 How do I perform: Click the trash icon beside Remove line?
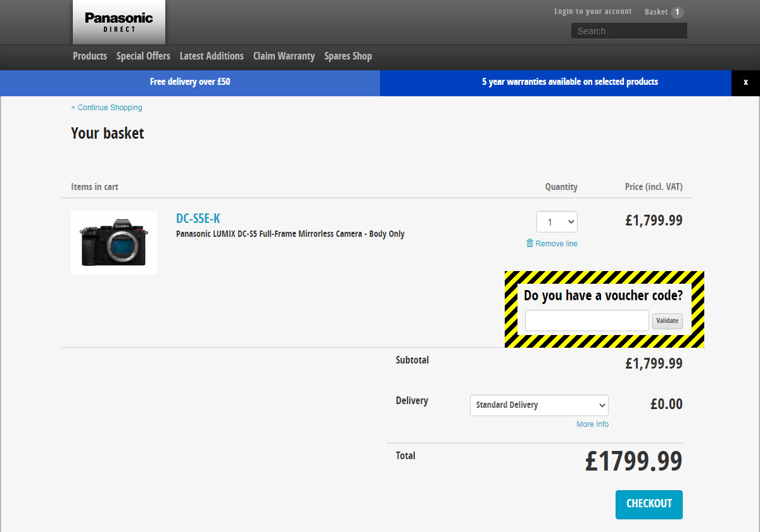click(530, 243)
